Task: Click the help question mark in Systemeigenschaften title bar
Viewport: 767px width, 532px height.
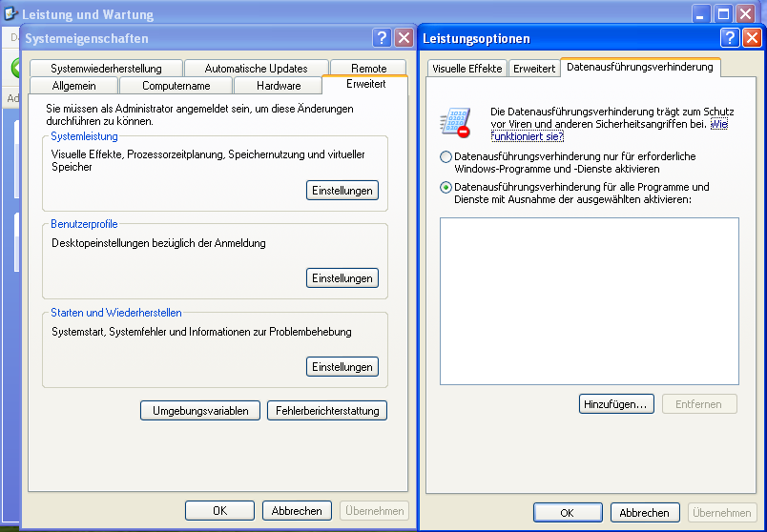Action: pyautogui.click(x=383, y=38)
